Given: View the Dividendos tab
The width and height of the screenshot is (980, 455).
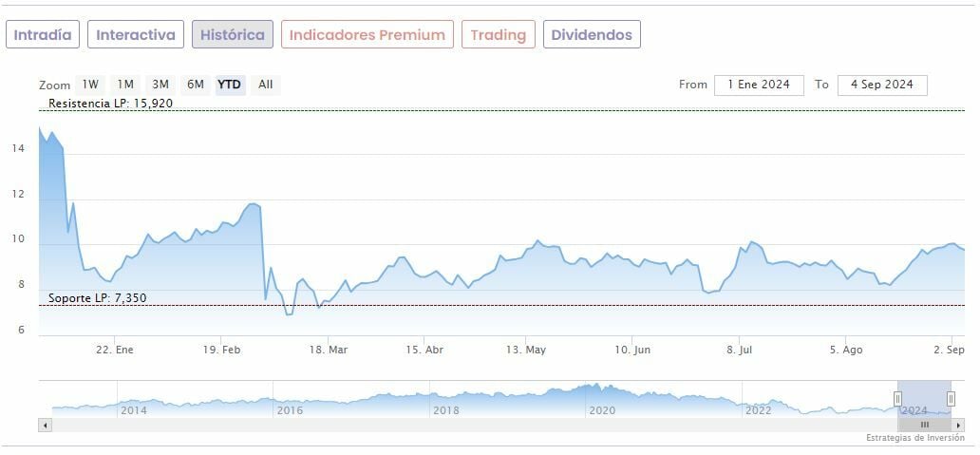Looking at the screenshot, I should tap(592, 35).
